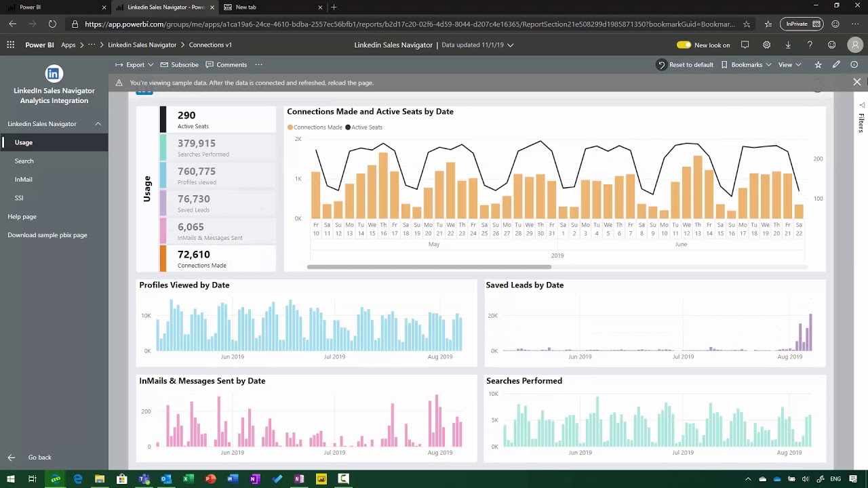Open the Export dropdown

pyautogui.click(x=134, y=64)
